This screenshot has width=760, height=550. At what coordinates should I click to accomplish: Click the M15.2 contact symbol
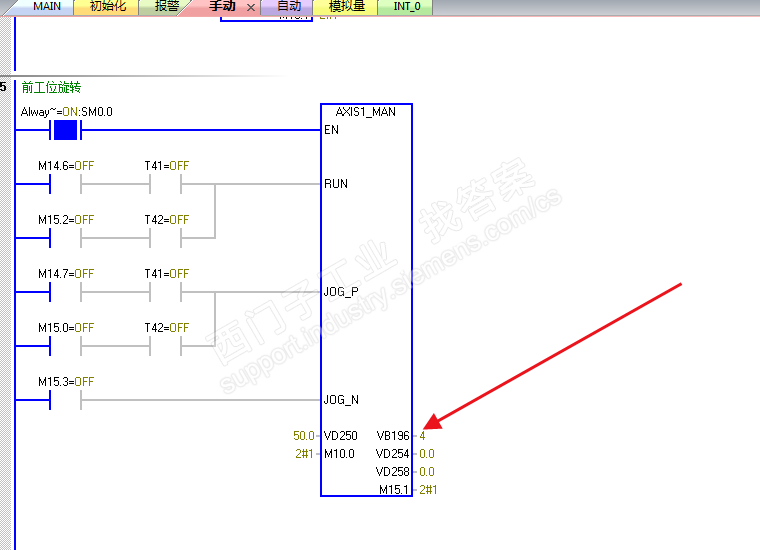(65, 238)
